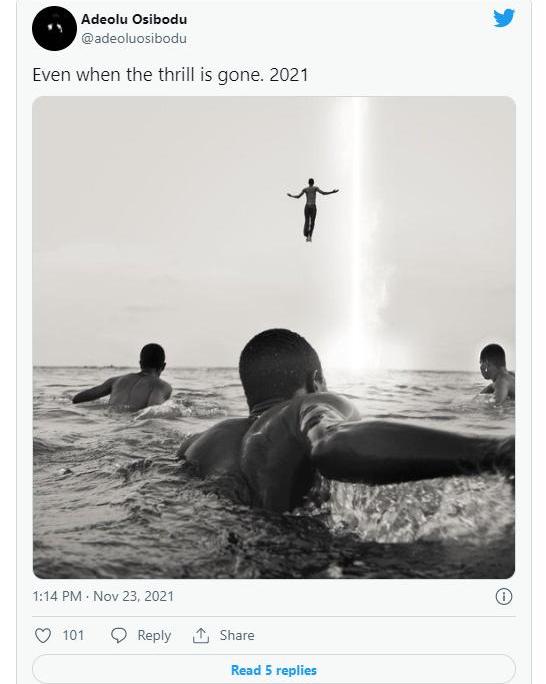Click the Reply text label
546x684 pixels.
click(154, 635)
